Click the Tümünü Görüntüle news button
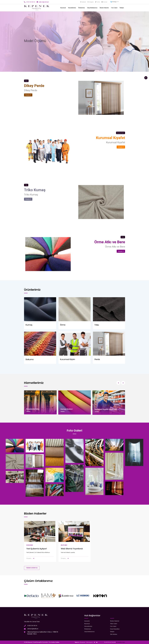Screen dimensions: 149x644 click(32, 568)
